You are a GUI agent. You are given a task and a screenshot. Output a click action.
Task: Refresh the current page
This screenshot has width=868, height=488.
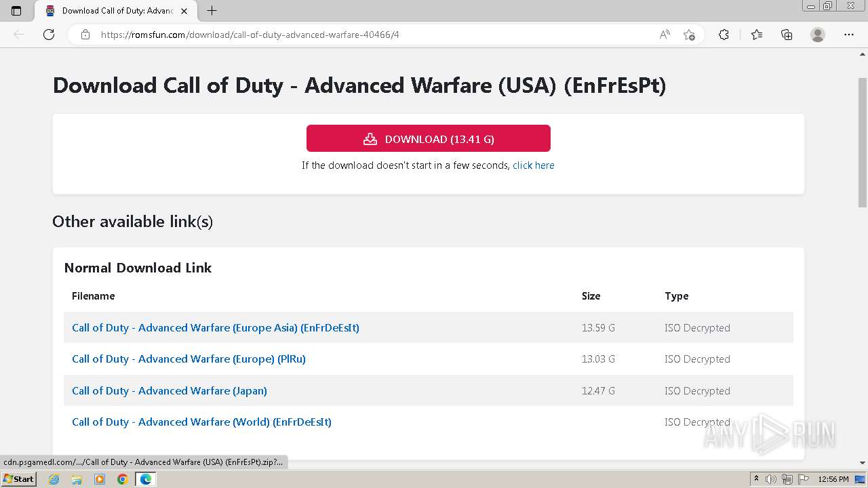click(49, 35)
